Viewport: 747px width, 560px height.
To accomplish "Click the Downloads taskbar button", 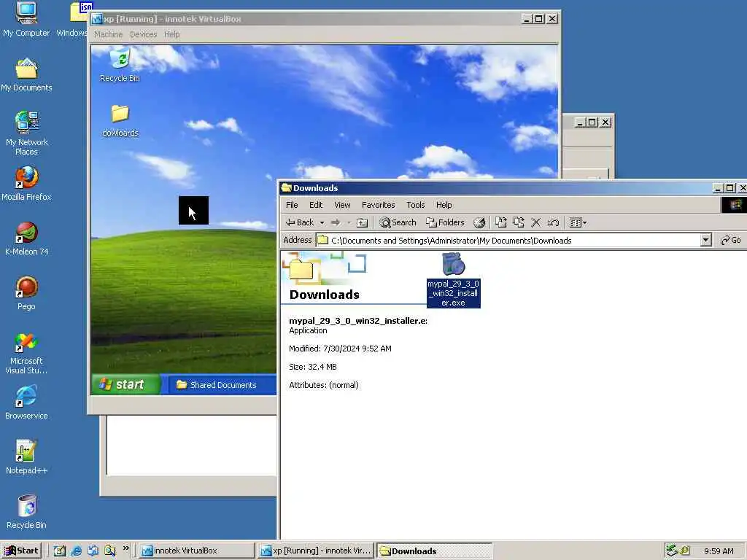I will [x=435, y=551].
